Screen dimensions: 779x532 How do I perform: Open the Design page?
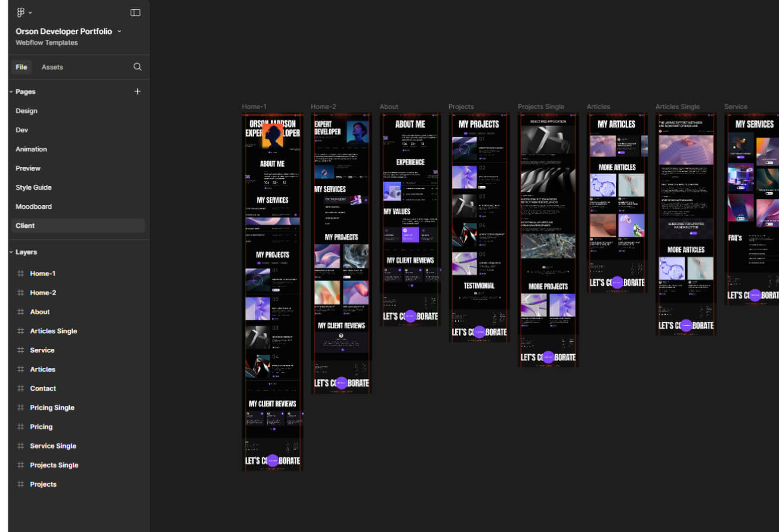coord(26,111)
